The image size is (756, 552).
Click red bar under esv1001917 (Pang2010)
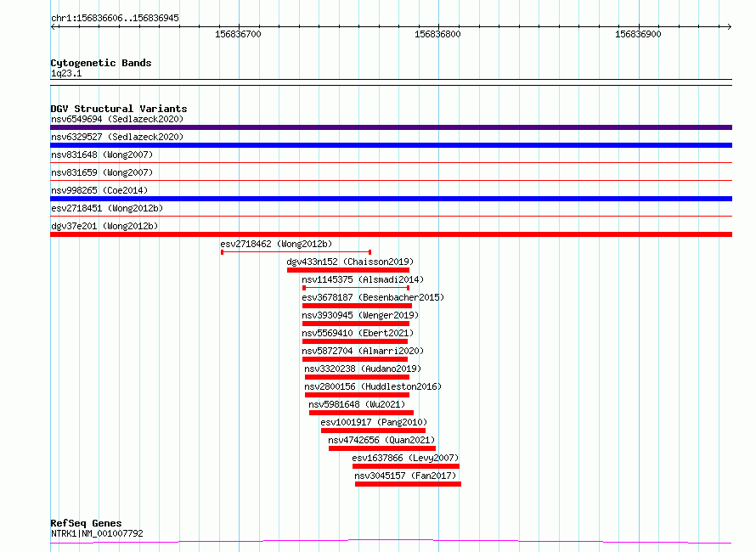373,431
